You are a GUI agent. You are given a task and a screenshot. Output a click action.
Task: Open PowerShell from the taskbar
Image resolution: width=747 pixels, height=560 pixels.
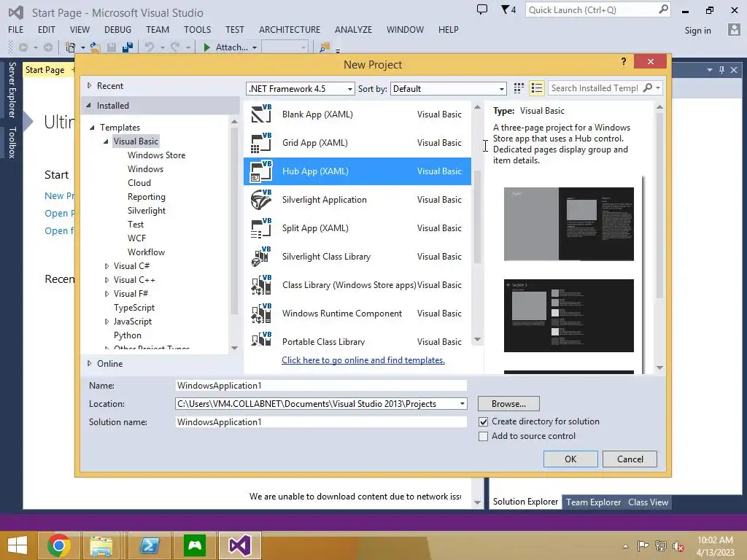tap(149, 545)
